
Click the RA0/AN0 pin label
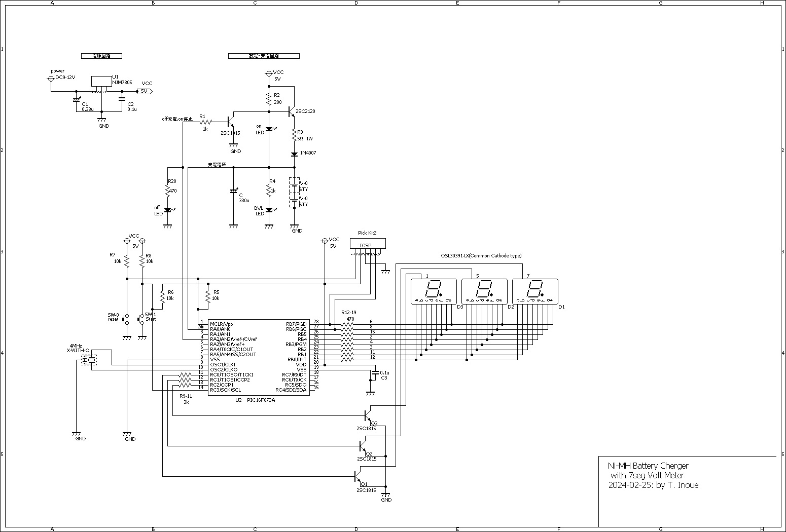[220, 329]
